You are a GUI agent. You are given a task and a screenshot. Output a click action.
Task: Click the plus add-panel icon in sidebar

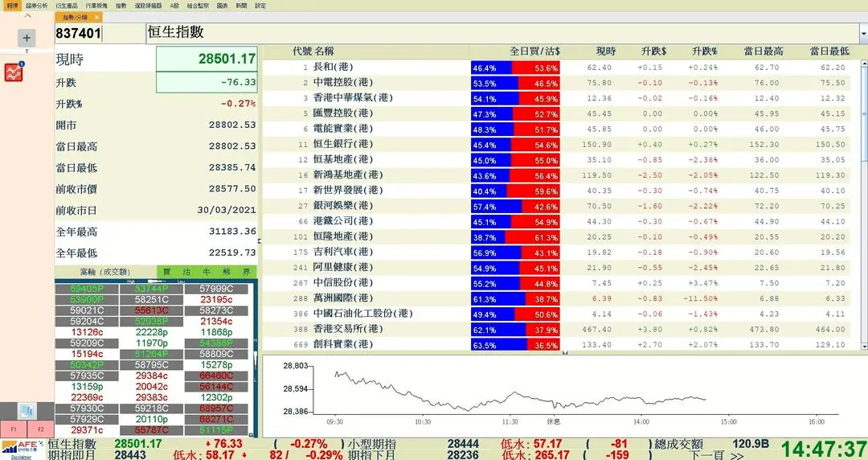click(27, 38)
